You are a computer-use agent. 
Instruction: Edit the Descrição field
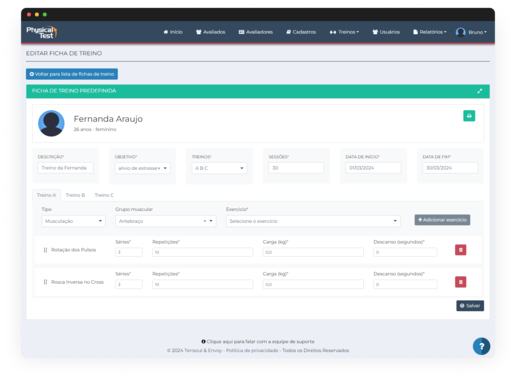coord(65,168)
